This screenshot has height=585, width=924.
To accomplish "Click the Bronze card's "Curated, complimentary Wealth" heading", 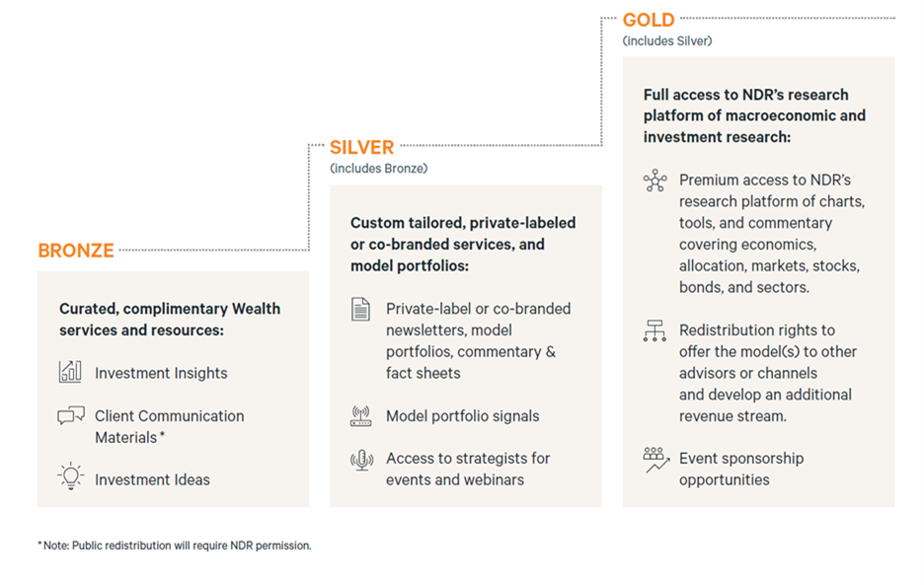I will point(169,309).
